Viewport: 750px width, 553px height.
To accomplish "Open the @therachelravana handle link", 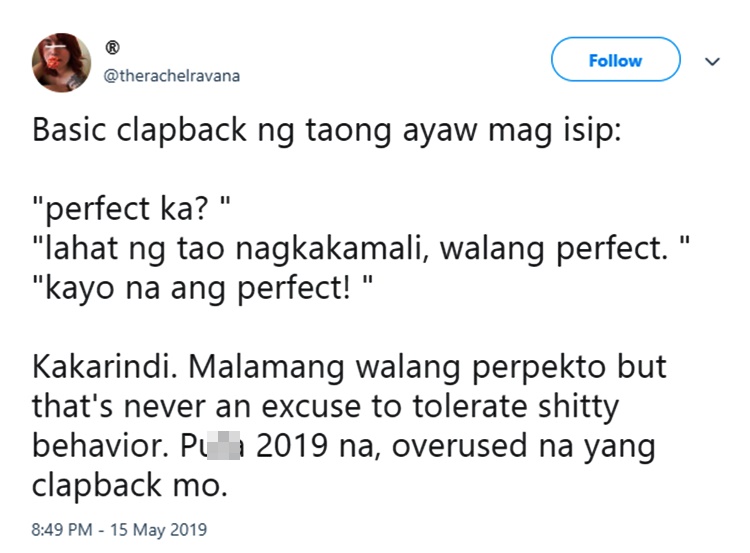I will [172, 76].
